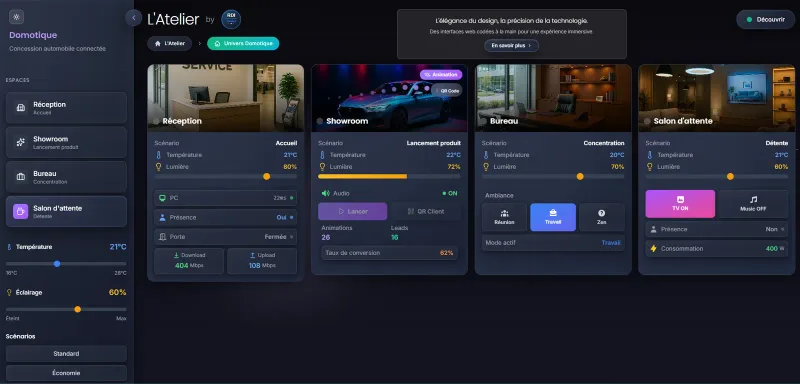
Task: Click the Lancer play button
Action: click(353, 211)
